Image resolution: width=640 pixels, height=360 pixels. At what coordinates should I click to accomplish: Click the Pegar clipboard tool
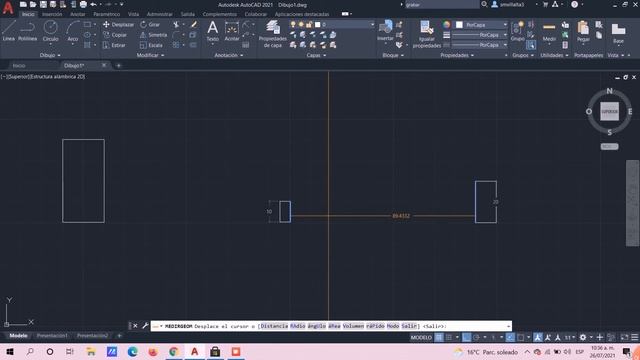(x=583, y=31)
